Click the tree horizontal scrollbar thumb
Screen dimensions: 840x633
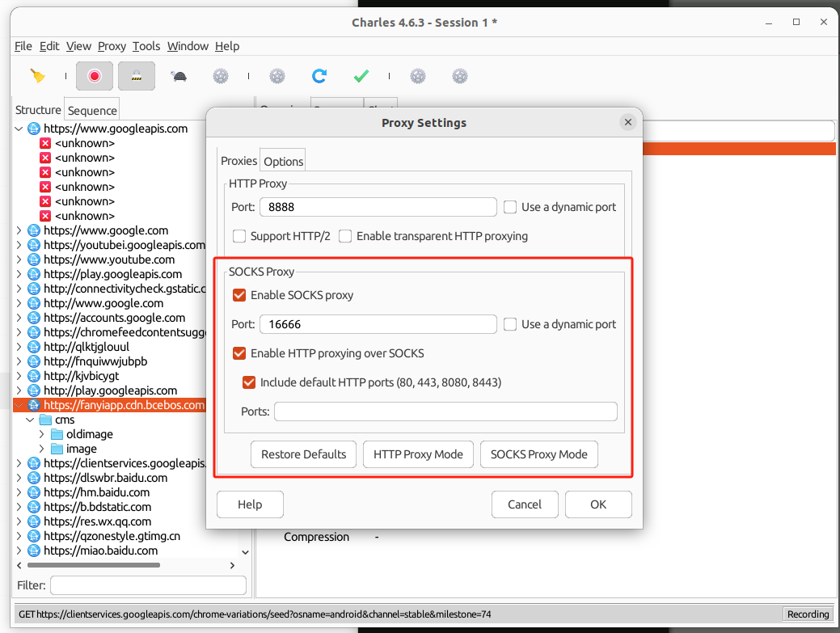point(94,566)
